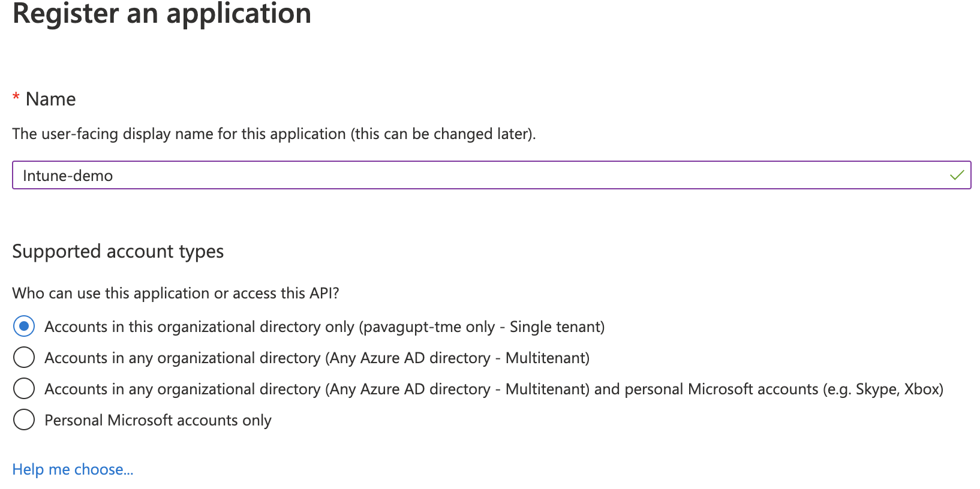Viewport: 980px width, 489px height.
Task: Choose 'Personal Microsoft accounts only'
Action: click(x=23, y=419)
